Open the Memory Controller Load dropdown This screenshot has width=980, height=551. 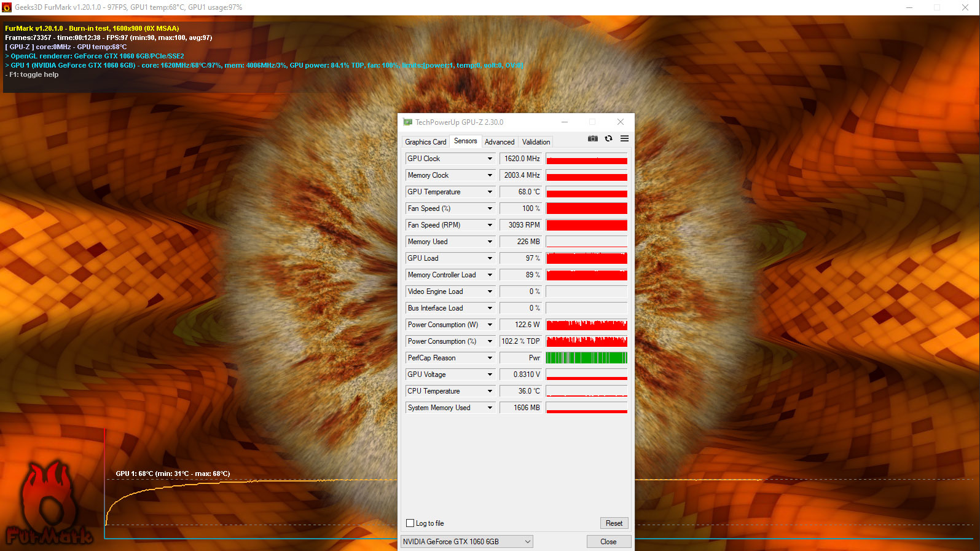tap(490, 275)
